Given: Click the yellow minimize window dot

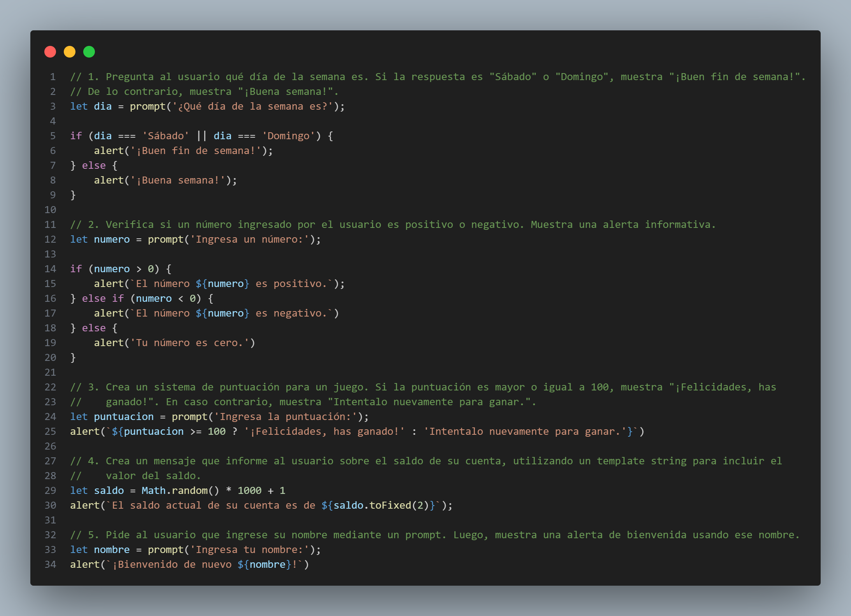Looking at the screenshot, I should pos(70,52).
